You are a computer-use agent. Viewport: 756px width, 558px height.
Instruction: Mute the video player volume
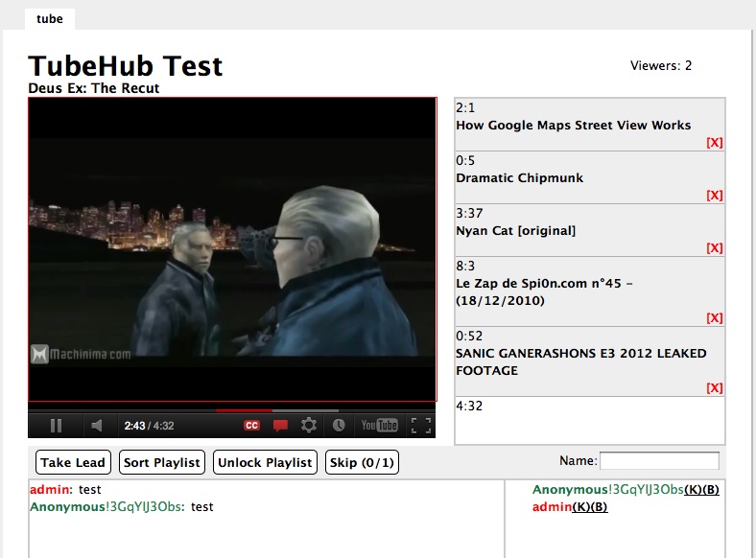tap(96, 426)
